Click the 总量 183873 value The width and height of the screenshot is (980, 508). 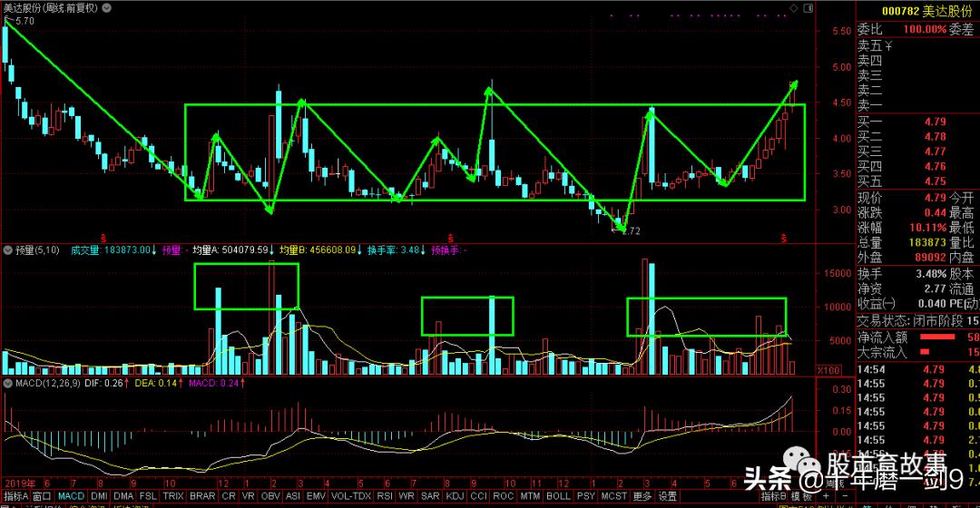point(927,242)
